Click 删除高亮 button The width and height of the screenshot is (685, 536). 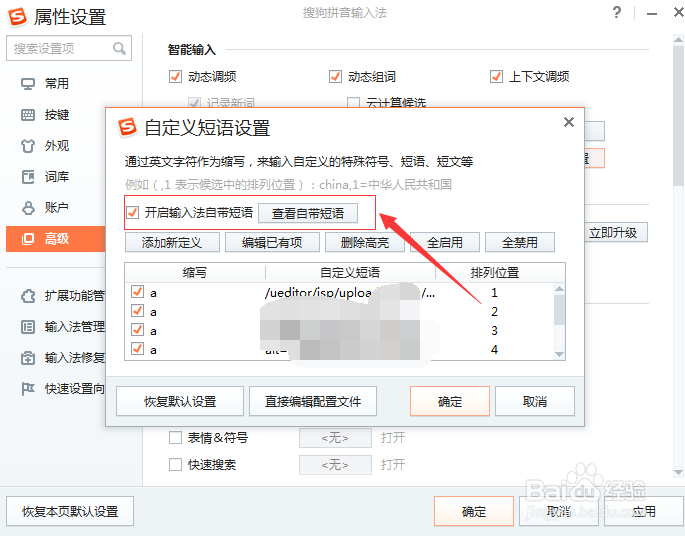click(365, 242)
